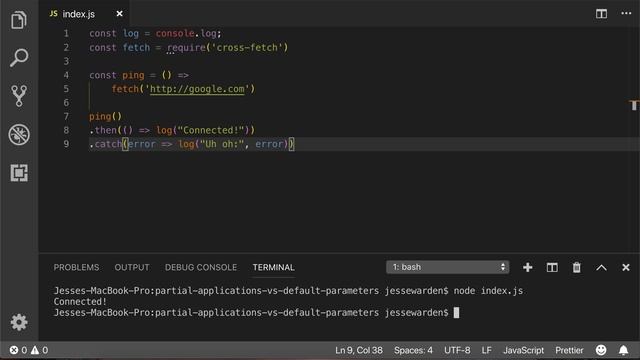
Task: Open the Extensions view
Action: [19, 173]
